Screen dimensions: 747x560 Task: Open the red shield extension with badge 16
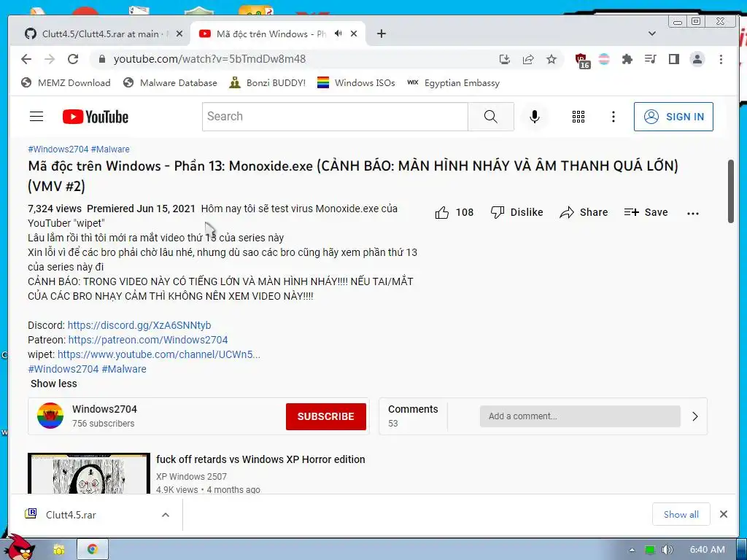581,60
